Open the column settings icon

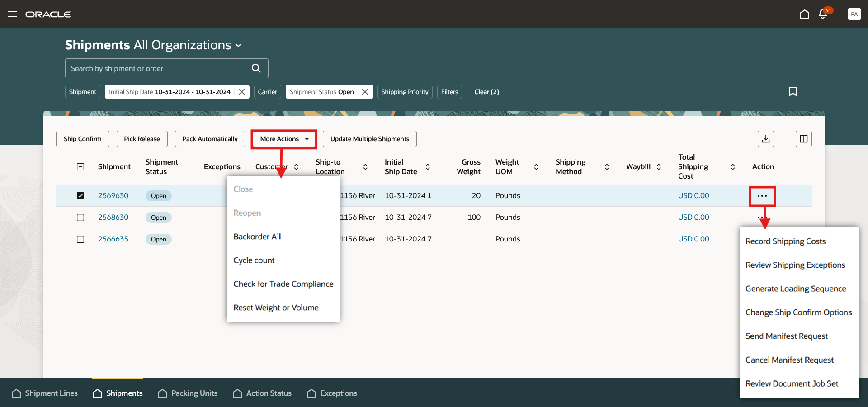pyautogui.click(x=804, y=139)
